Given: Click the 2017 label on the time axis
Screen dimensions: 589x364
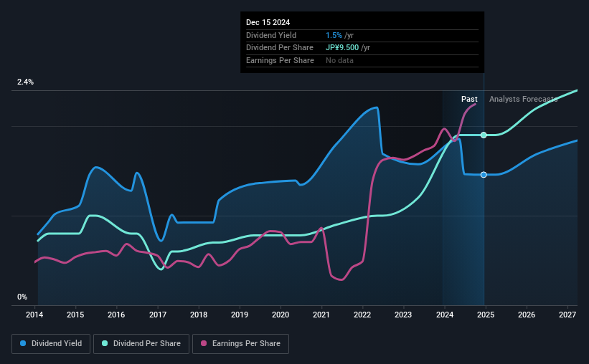Looking at the screenshot, I should [x=158, y=315].
